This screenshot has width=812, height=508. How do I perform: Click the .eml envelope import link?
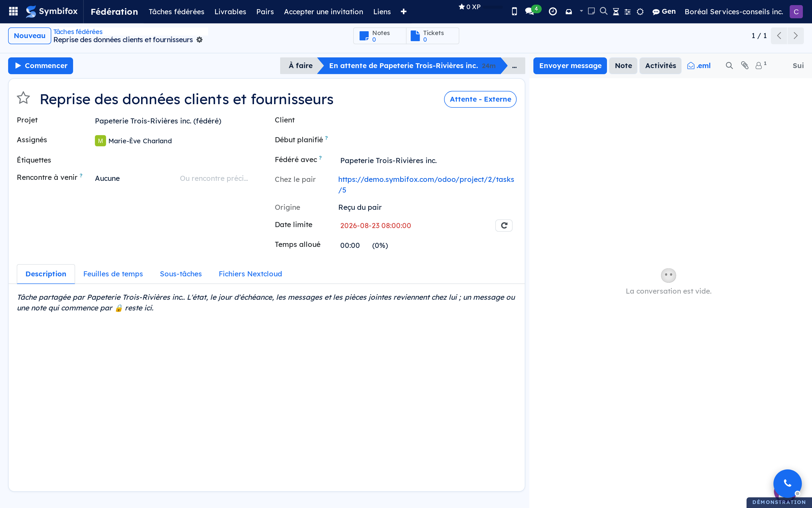[x=699, y=66]
